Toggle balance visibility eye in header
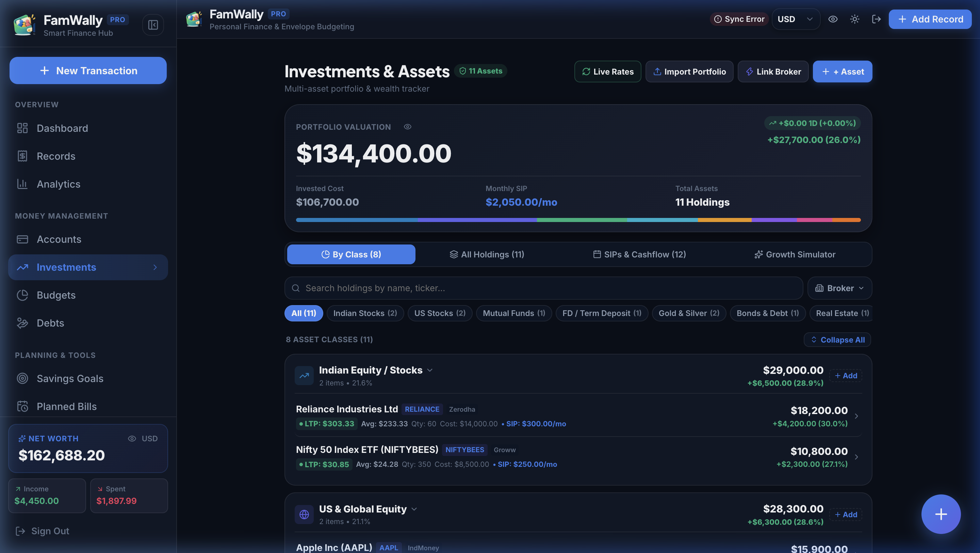 [x=833, y=19]
